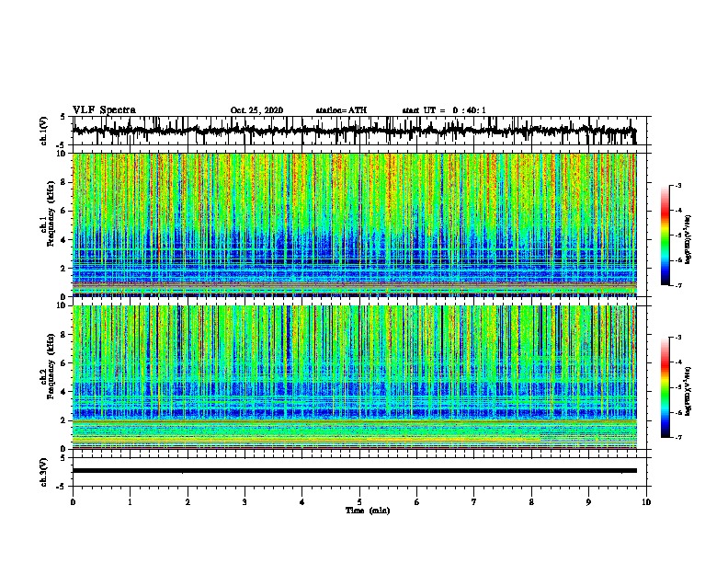The width and height of the screenshot is (728, 563).
Task: Click the 'ch.3(V)' axis label
Action: (44, 472)
